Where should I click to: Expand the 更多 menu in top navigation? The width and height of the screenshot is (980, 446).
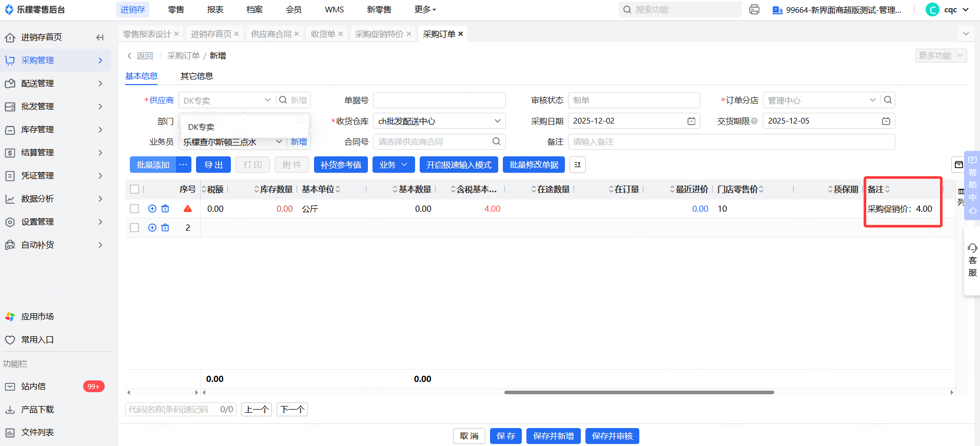425,10
